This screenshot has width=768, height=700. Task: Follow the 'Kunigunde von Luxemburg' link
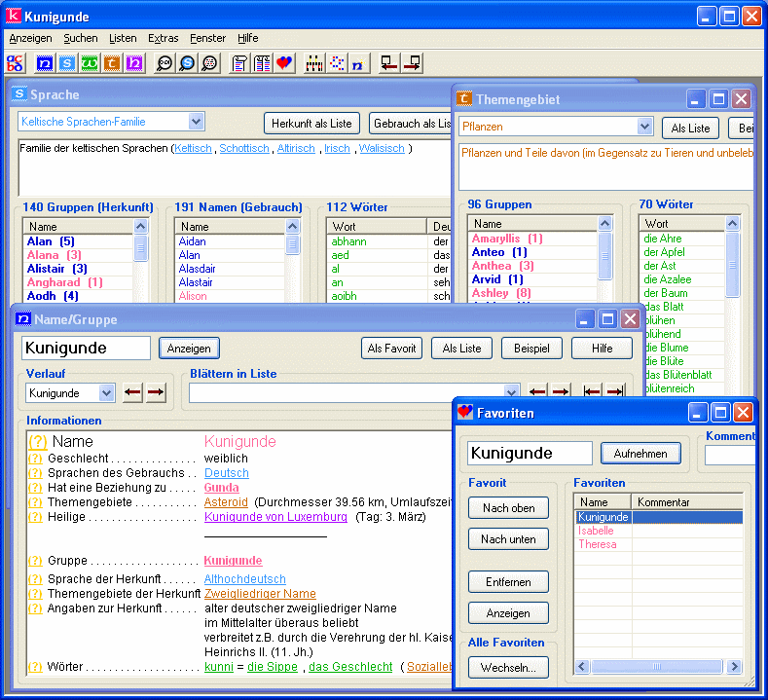tap(275, 517)
